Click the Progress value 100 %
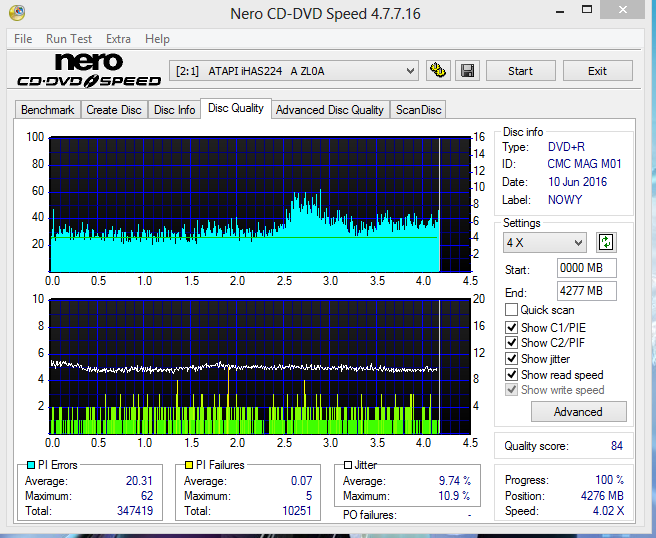Screen dimensions: 656x538 click(x=610, y=479)
